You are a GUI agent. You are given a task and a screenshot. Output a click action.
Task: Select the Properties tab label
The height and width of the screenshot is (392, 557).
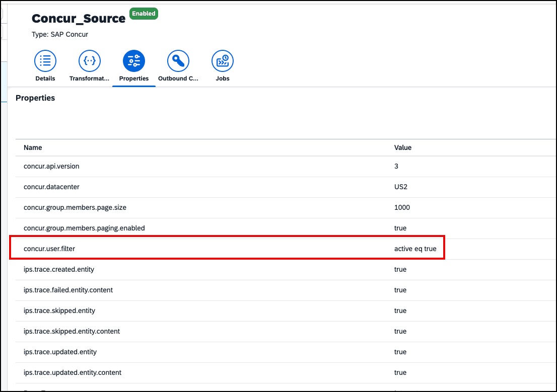click(x=134, y=79)
